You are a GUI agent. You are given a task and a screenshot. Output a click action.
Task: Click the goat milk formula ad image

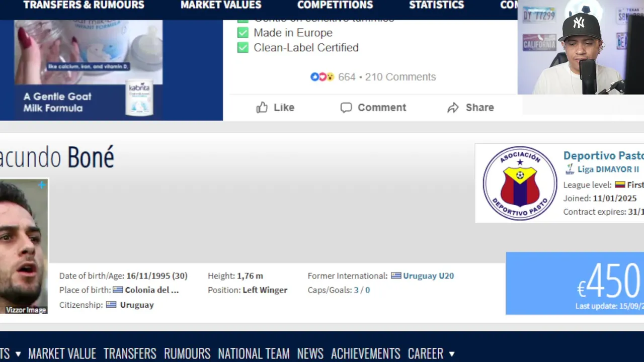tap(89, 52)
